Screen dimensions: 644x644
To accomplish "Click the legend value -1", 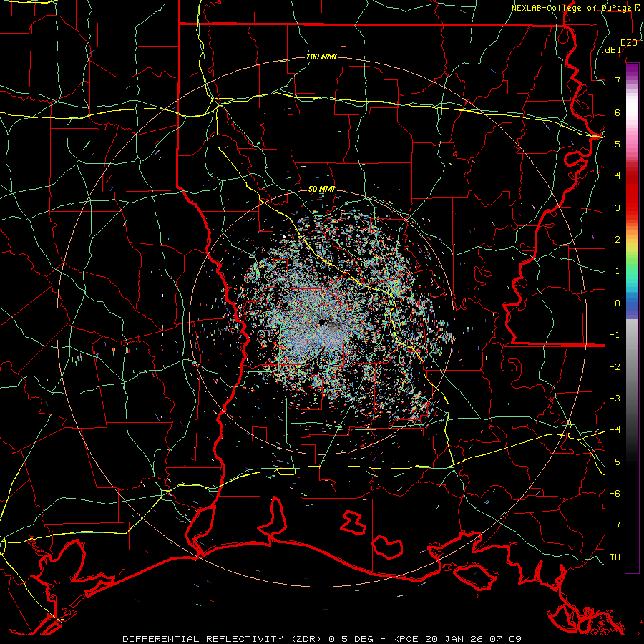I will [615, 335].
